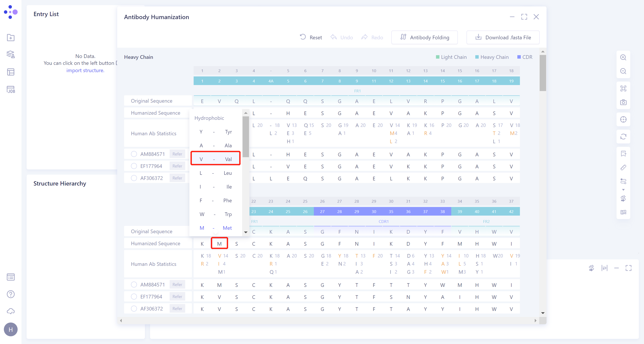The image size is (644, 344).
Task: Click the settings sliders icon in right toolbar
Action: 623,181
